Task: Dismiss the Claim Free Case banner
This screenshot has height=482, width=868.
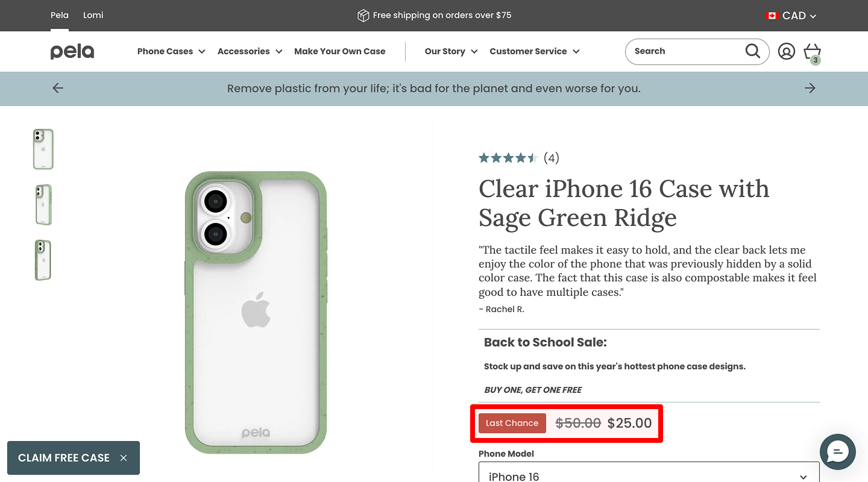Action: click(124, 458)
